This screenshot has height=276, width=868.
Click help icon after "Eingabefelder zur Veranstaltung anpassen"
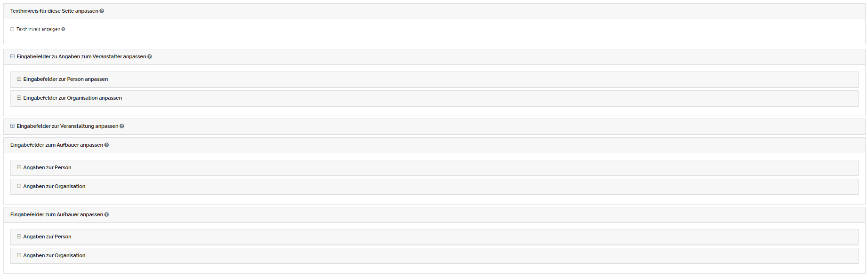pyautogui.click(x=122, y=126)
